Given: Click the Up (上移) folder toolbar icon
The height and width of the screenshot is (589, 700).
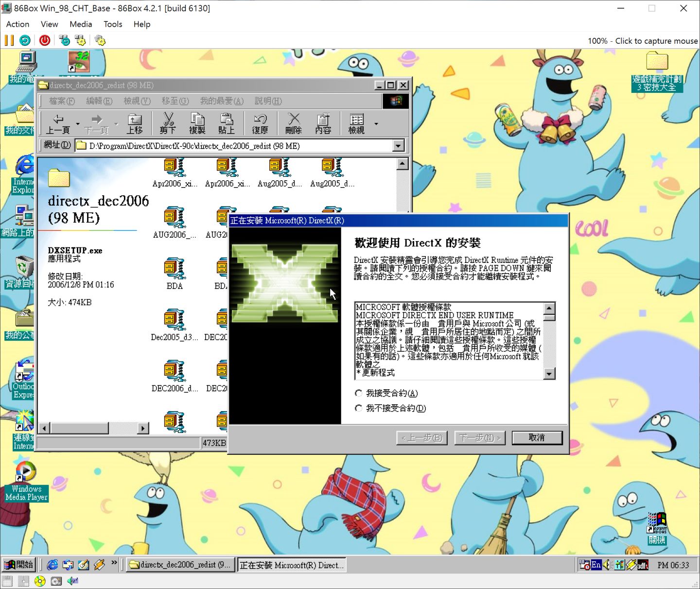Looking at the screenshot, I should [135, 123].
